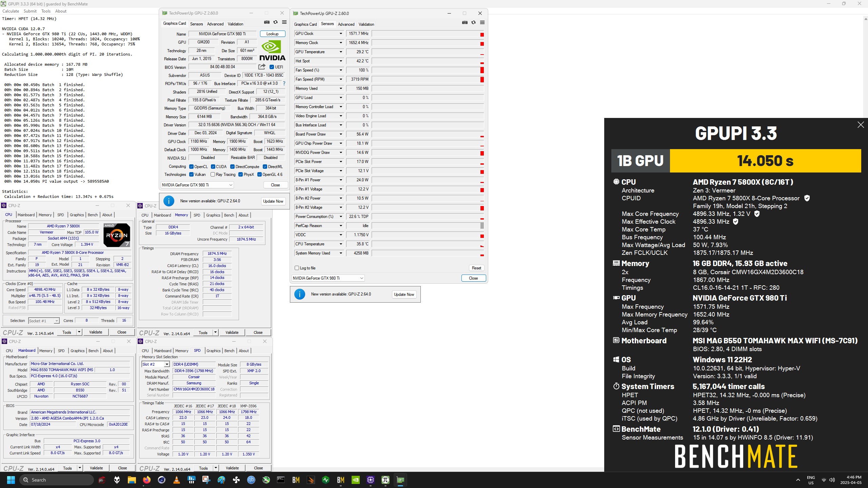Toggle the Vulkan checkbox
The image size is (868, 488).
tap(191, 175)
